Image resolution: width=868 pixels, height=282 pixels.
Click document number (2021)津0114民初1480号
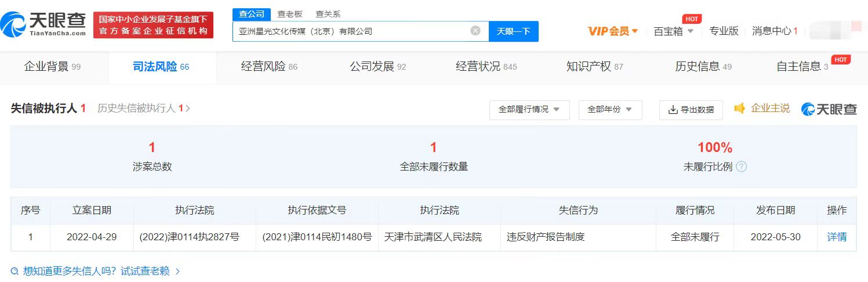point(317,237)
